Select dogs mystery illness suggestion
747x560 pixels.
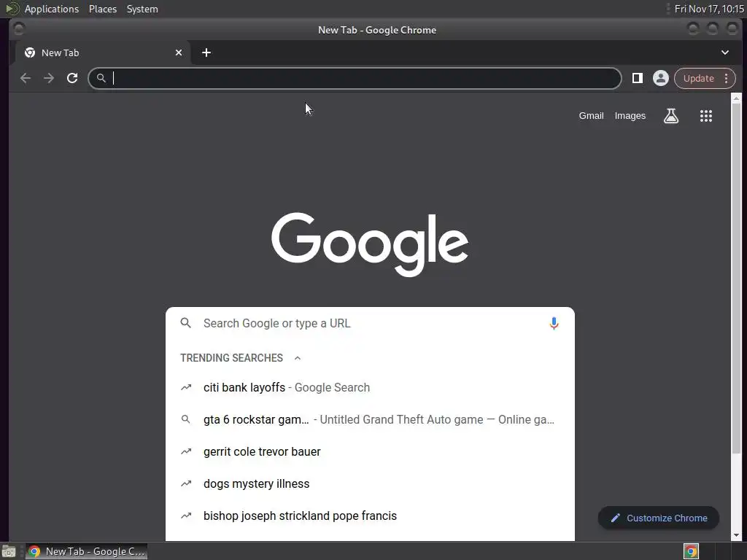pos(370,484)
